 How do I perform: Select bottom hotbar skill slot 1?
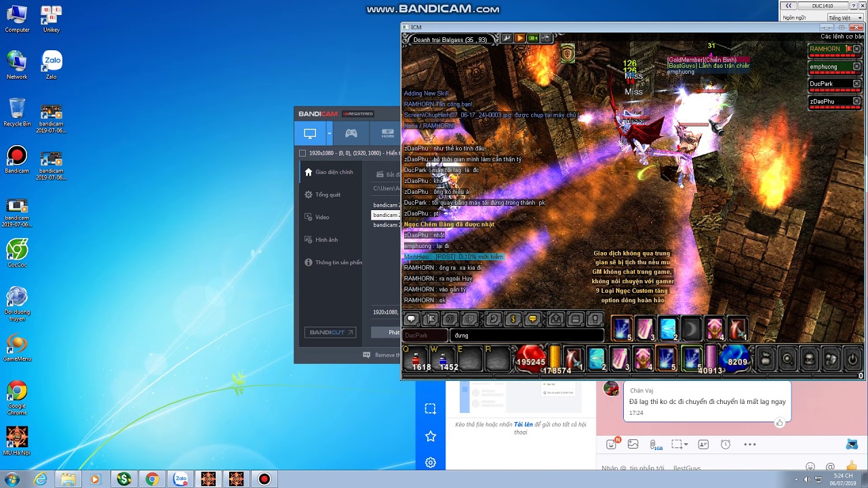pyautogui.click(x=574, y=358)
